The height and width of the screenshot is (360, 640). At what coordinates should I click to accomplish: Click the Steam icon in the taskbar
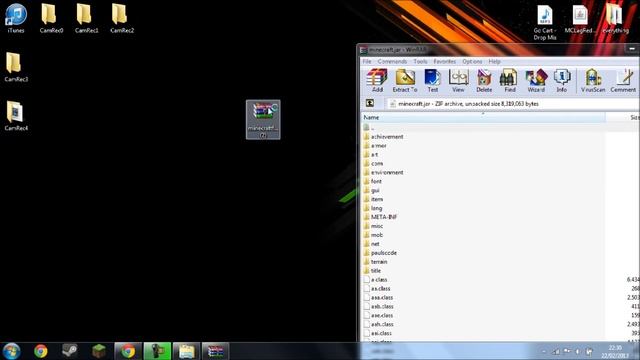coord(70,351)
